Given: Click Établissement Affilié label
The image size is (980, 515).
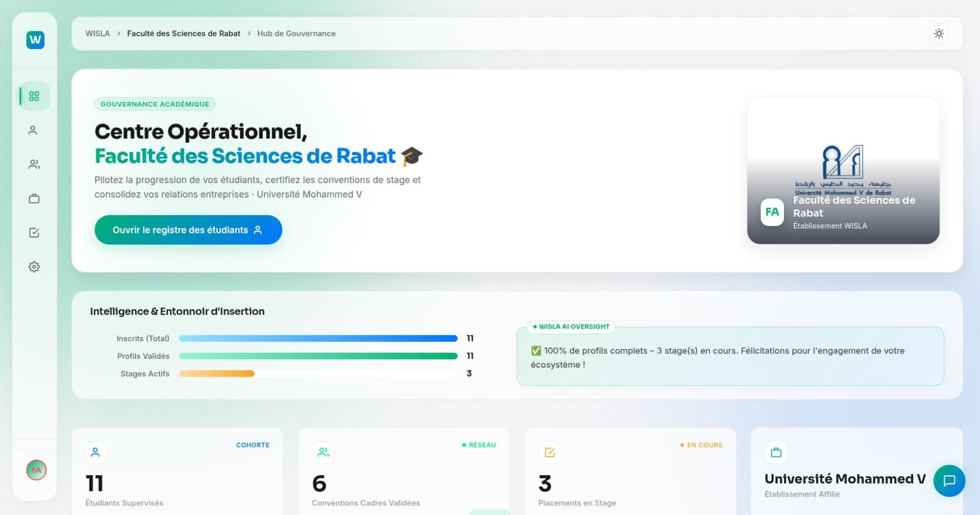Looking at the screenshot, I should pos(802,494).
